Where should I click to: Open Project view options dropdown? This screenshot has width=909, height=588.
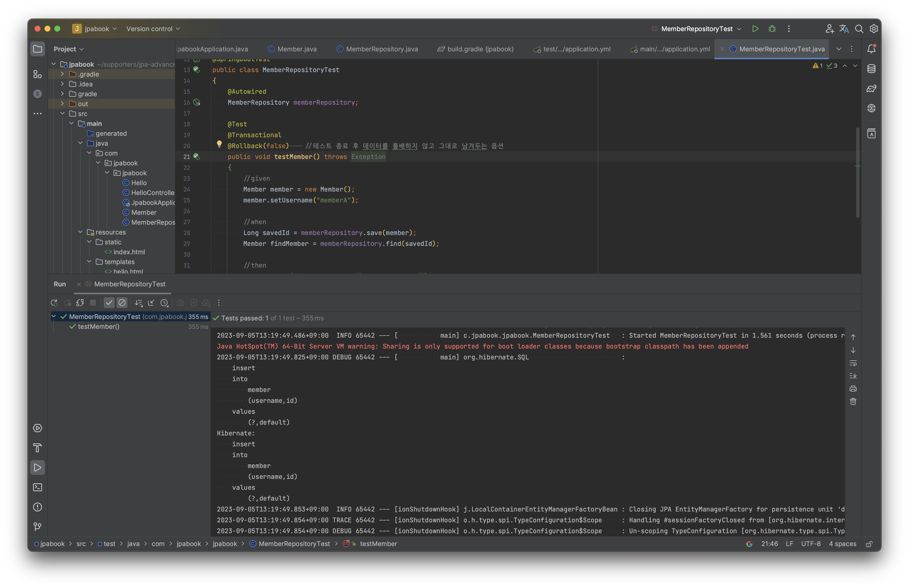[x=69, y=49]
